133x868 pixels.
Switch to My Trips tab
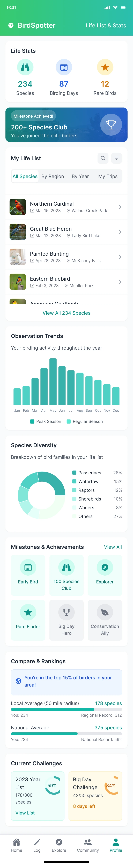[108, 176]
